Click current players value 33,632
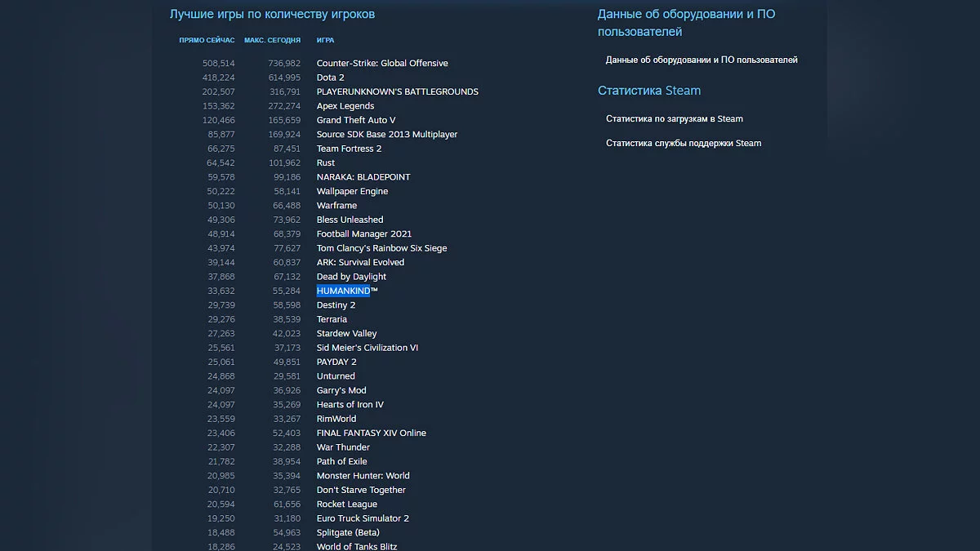This screenshot has width=980, height=551. point(221,291)
